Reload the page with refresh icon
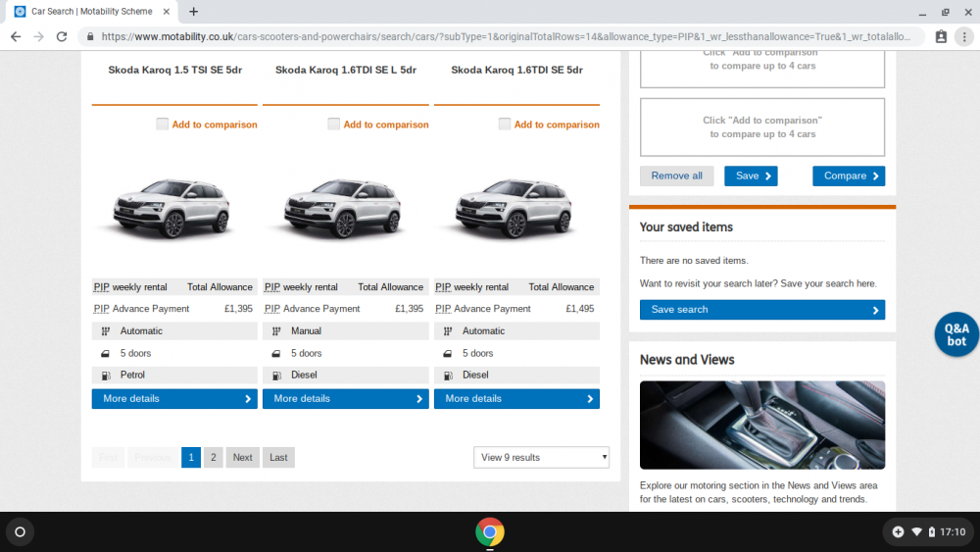The image size is (980, 552). [61, 37]
